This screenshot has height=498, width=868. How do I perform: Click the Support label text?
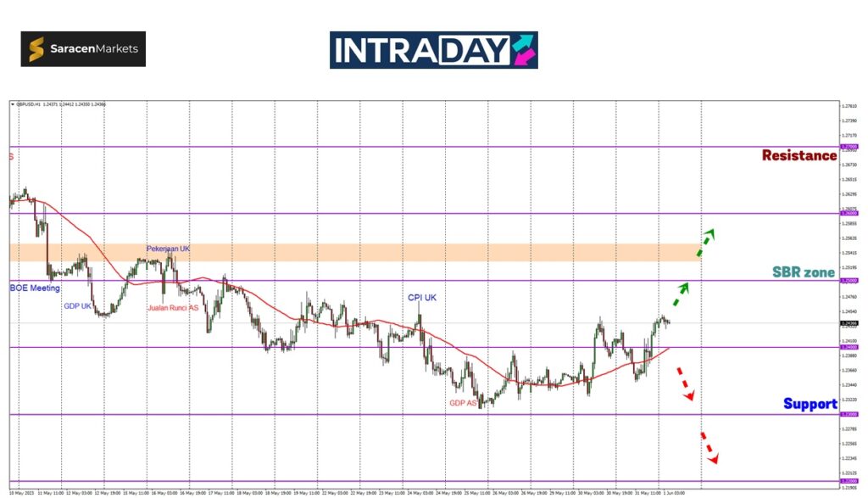[x=810, y=404]
